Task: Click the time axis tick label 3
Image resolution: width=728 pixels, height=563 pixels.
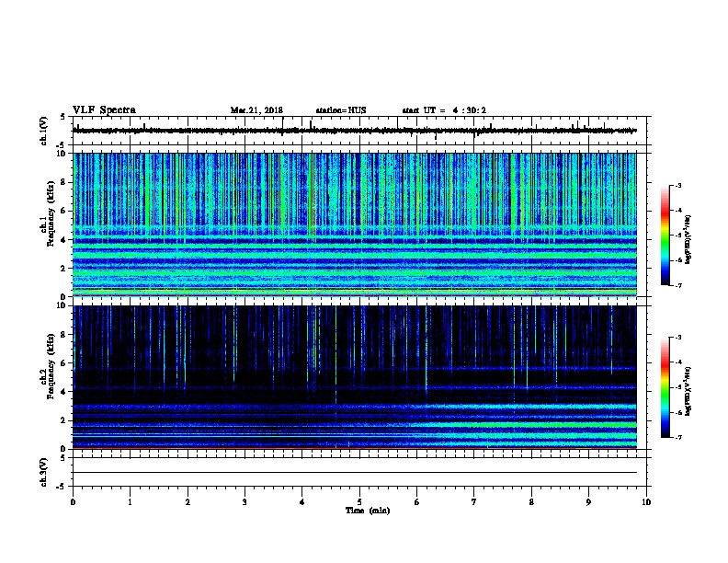Action: tap(245, 502)
